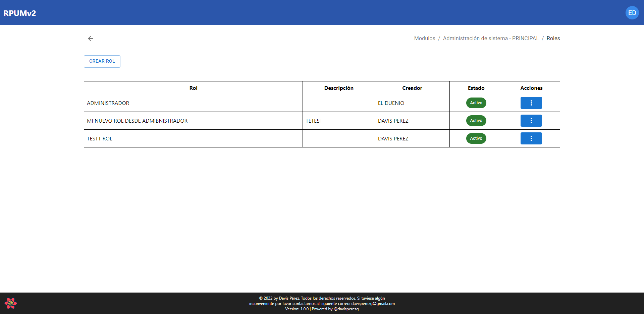This screenshot has width=644, height=314.
Task: Open the ED user avatar menu
Action: pyautogui.click(x=632, y=13)
